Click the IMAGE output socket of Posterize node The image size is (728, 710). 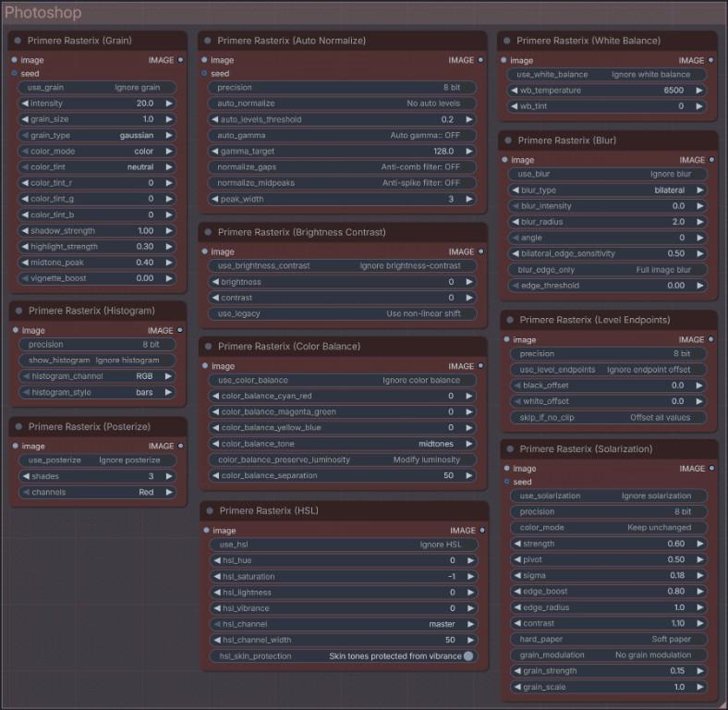point(180,446)
